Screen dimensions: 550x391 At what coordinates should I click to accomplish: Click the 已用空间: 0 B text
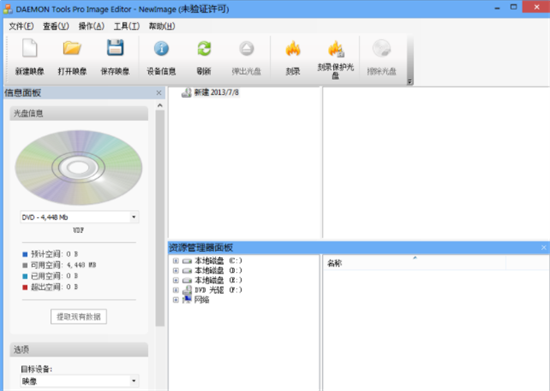point(54,276)
